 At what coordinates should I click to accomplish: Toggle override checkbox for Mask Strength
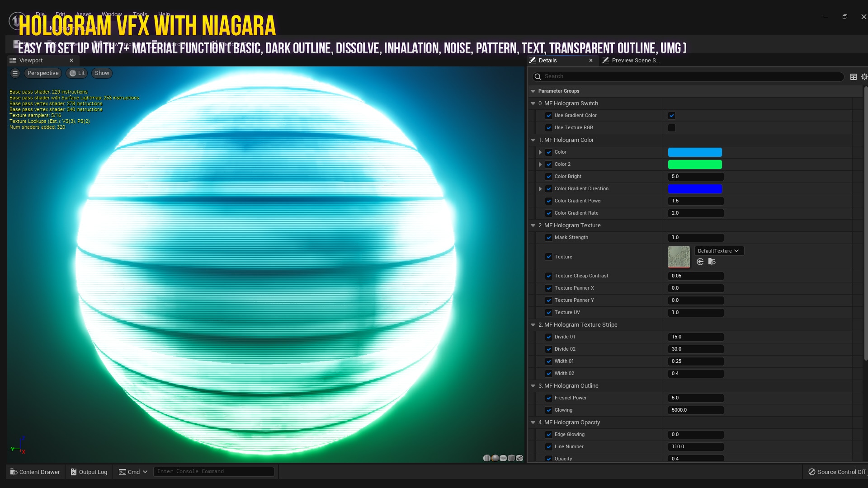coord(549,238)
